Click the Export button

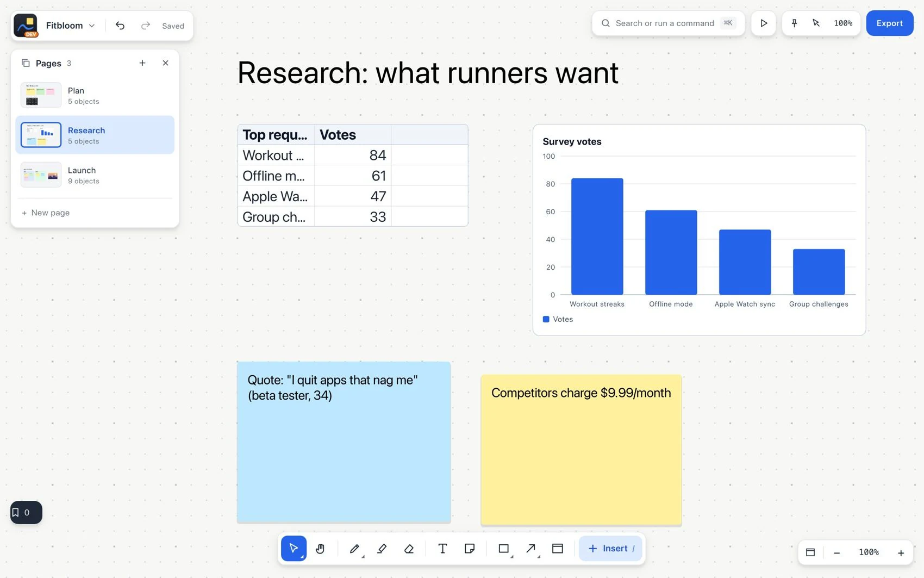click(x=889, y=23)
